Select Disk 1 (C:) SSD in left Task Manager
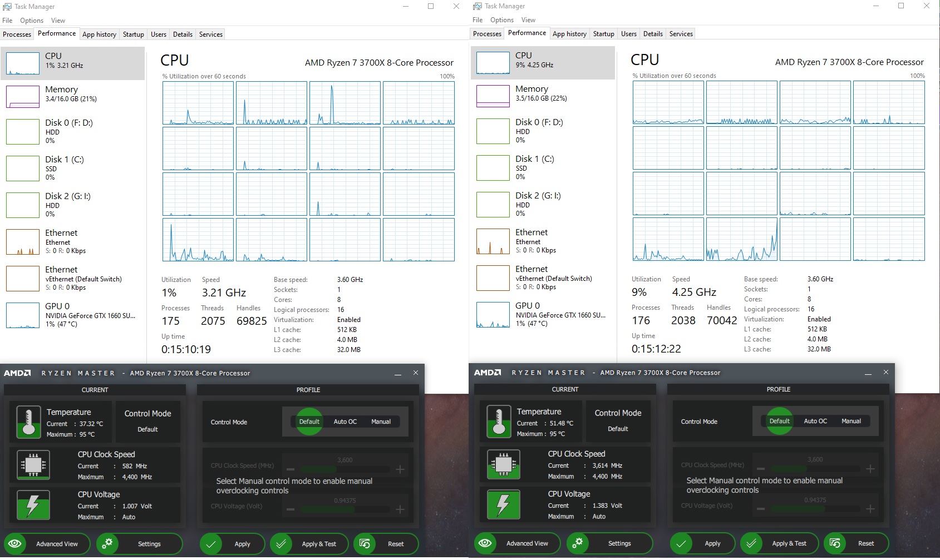This screenshot has width=940, height=560. (73, 168)
